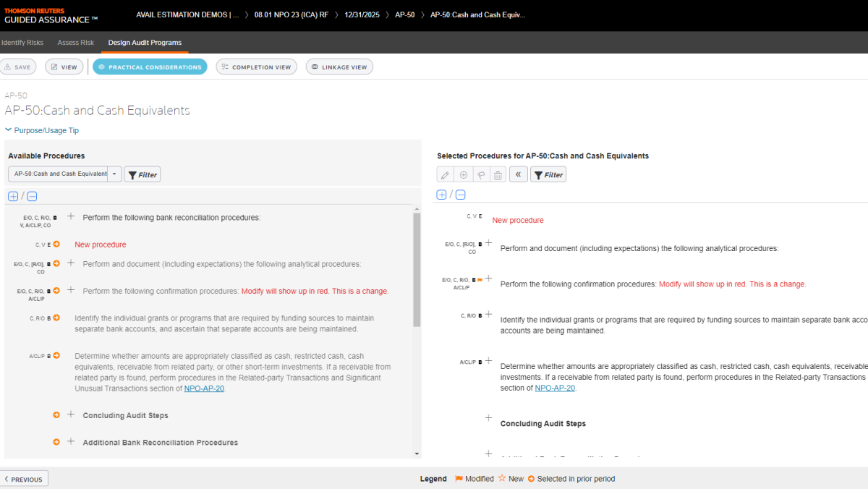Switch to Linkage View
Image resolution: width=868 pixels, height=489 pixels.
pos(339,67)
